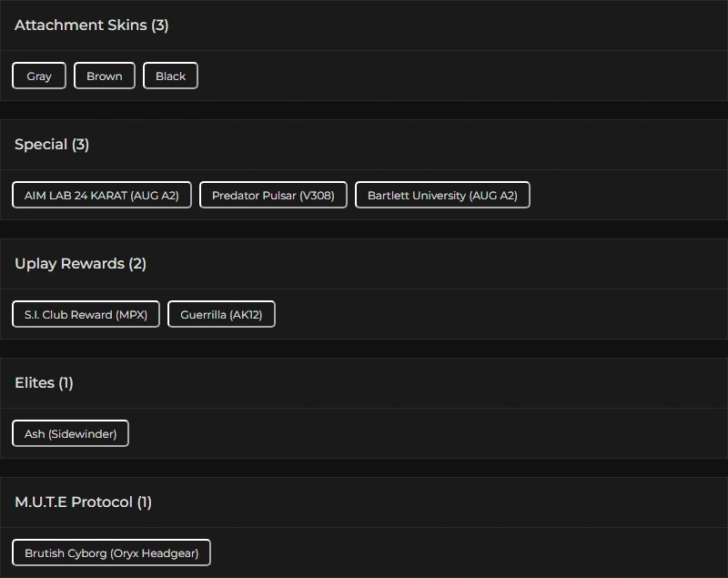Viewport: 728px width, 578px height.
Task: Select the S.I. Club Reward (MPX) tag
Action: [x=86, y=315]
